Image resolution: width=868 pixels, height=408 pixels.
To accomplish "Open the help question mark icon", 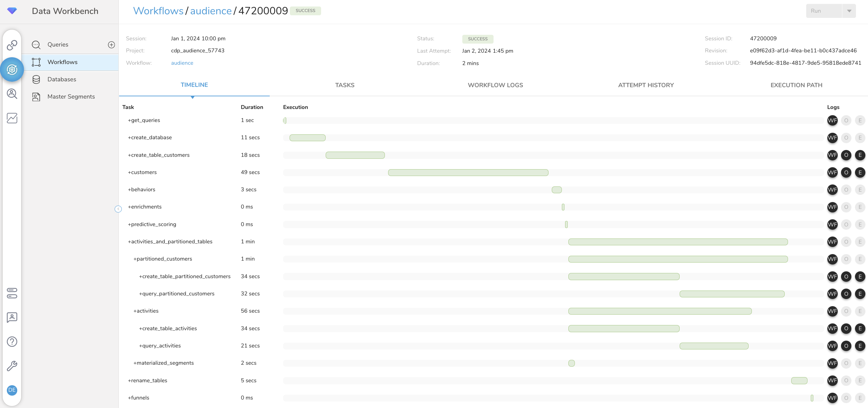I will [x=12, y=342].
